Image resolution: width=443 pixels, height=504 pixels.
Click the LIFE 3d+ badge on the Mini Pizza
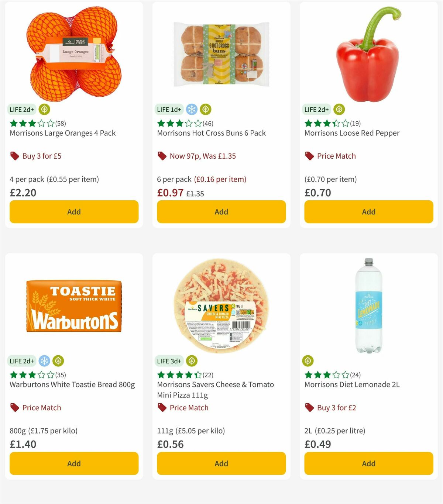[169, 361]
